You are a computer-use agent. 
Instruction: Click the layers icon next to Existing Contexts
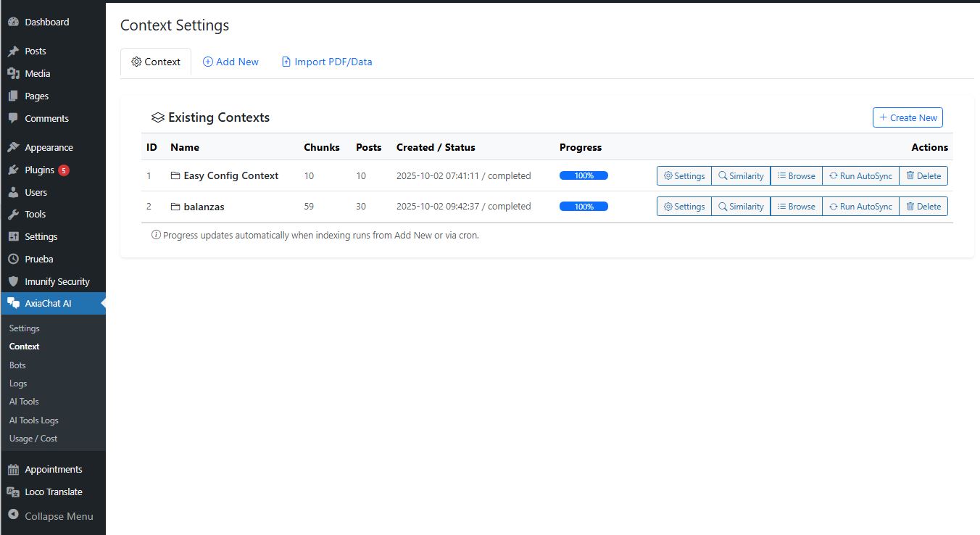coord(157,117)
